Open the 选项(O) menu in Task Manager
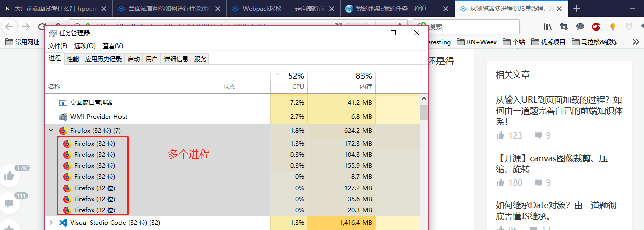This screenshot has height=230, width=644. tap(85, 46)
